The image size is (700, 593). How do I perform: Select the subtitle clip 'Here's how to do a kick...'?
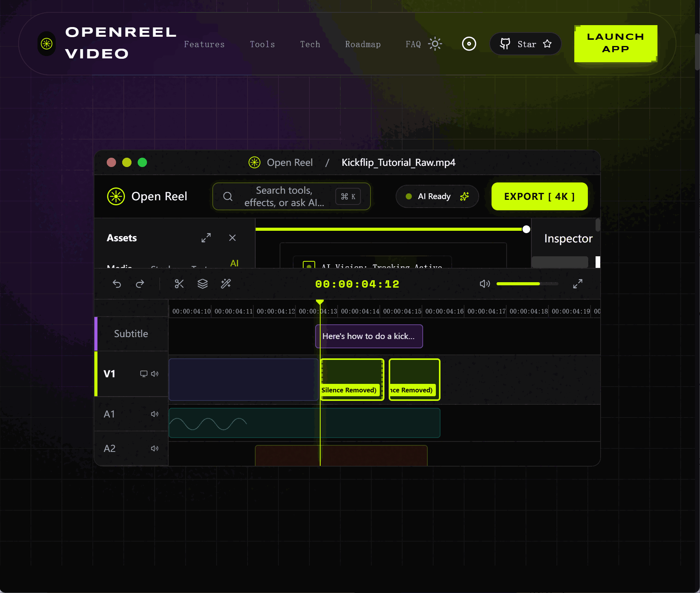(x=369, y=336)
